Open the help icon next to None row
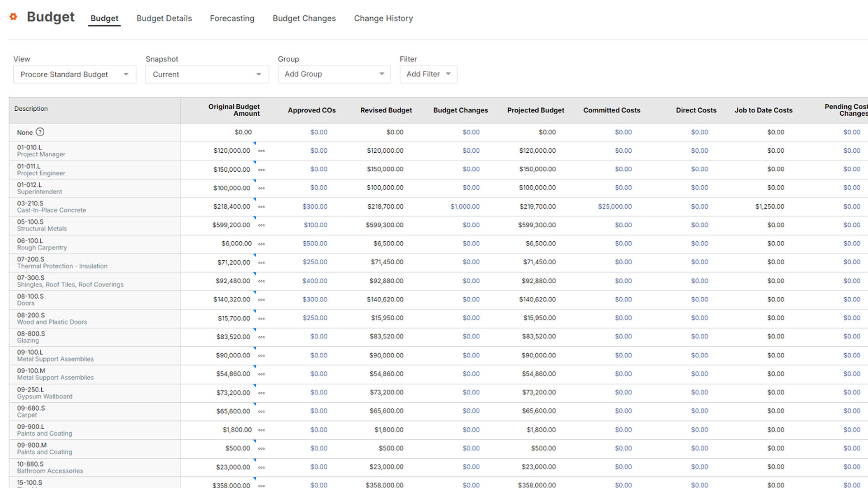This screenshot has width=868, height=488. 40,132
